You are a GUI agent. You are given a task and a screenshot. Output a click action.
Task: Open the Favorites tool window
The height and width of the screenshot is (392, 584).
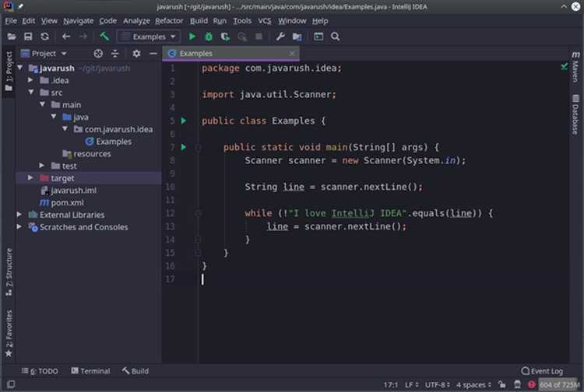[9, 333]
